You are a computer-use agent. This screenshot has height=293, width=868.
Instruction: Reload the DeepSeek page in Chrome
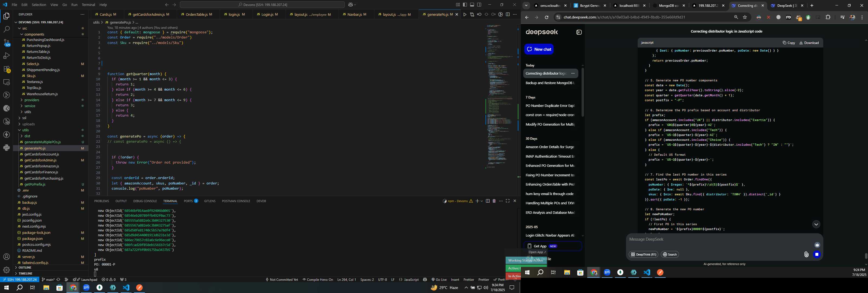click(x=547, y=17)
